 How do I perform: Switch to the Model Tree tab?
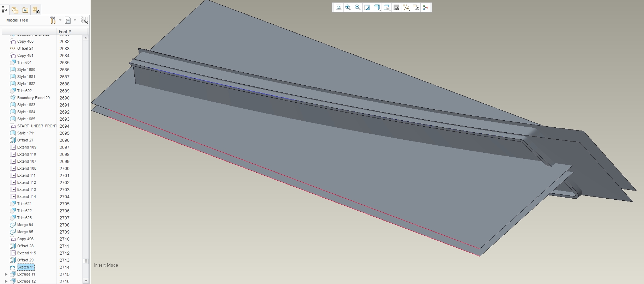point(4,10)
